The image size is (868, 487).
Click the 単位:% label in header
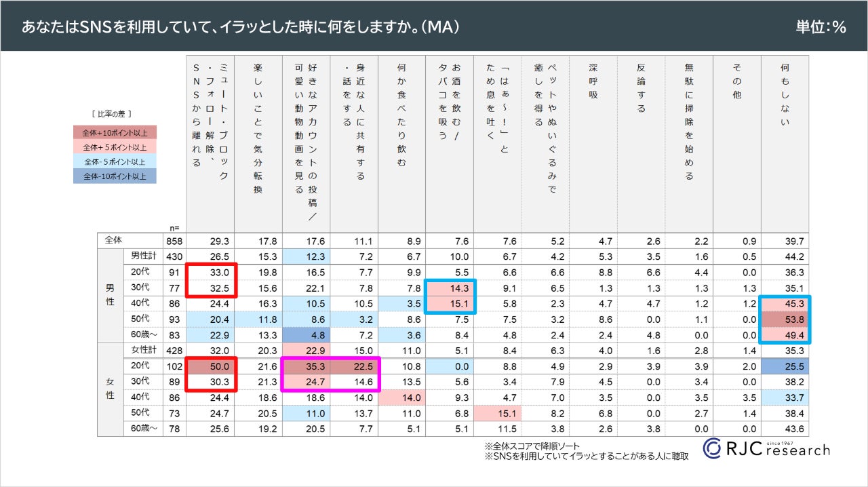coord(821,27)
